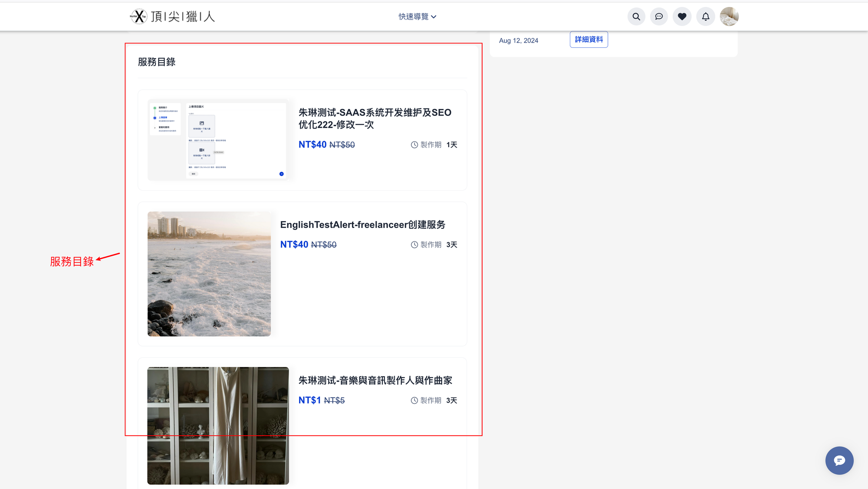Click the 頂尖獵人 site logo
The height and width of the screenshot is (489, 868).
pos(172,17)
